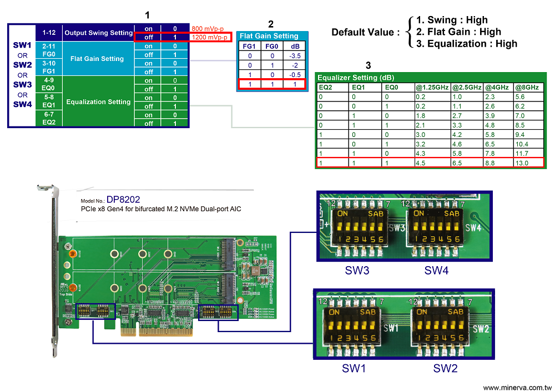Image resolution: width=555 pixels, height=392 pixels.
Task: Click the SW1 DIP switch photo
Action: click(355, 328)
